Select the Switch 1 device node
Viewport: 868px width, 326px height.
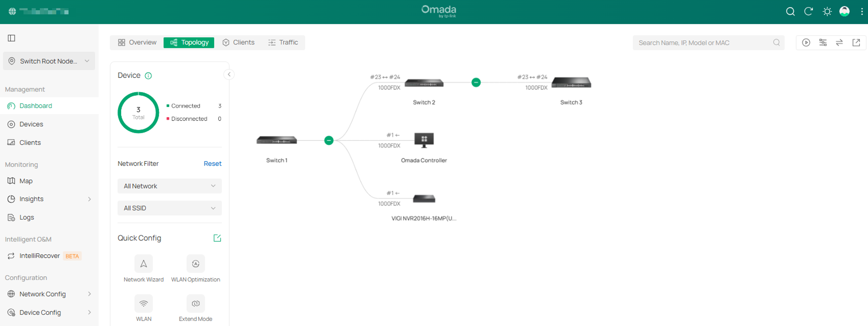pos(277,140)
